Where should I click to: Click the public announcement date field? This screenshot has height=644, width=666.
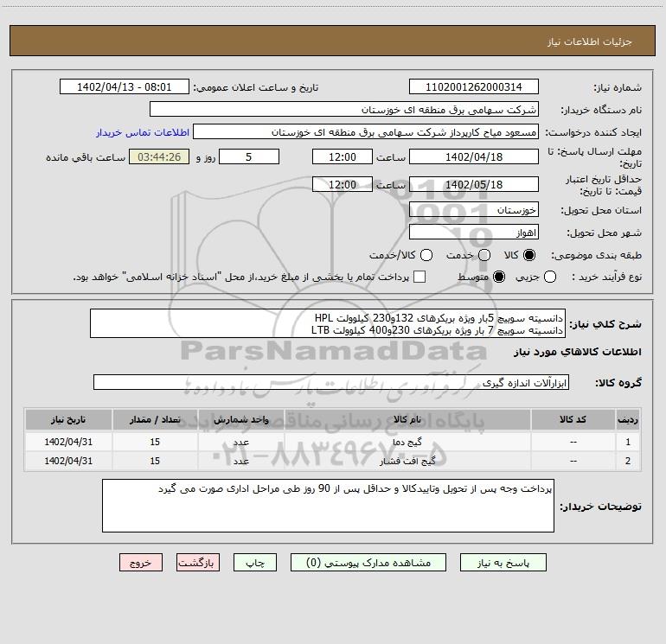124,86
